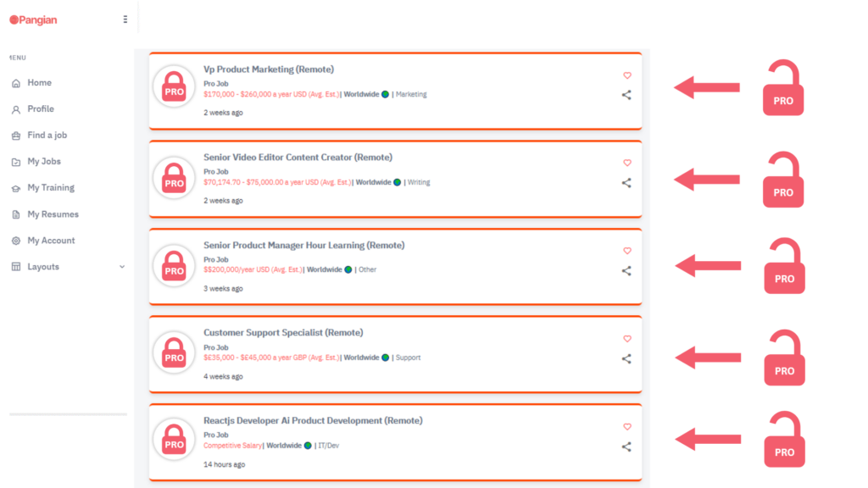Open My Account settings
The height and width of the screenshot is (488, 868).
(51, 241)
